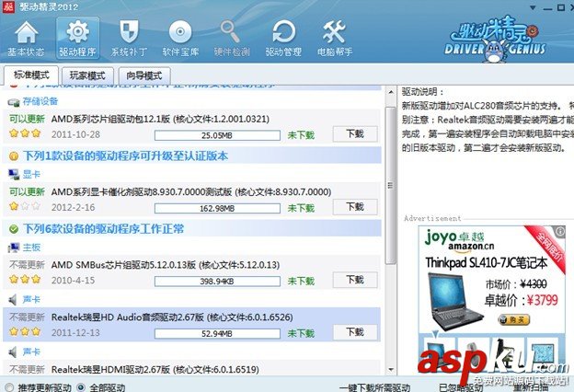Click the Driver Genius logo
This screenshot has height=392, width=574.
tap(495, 40)
